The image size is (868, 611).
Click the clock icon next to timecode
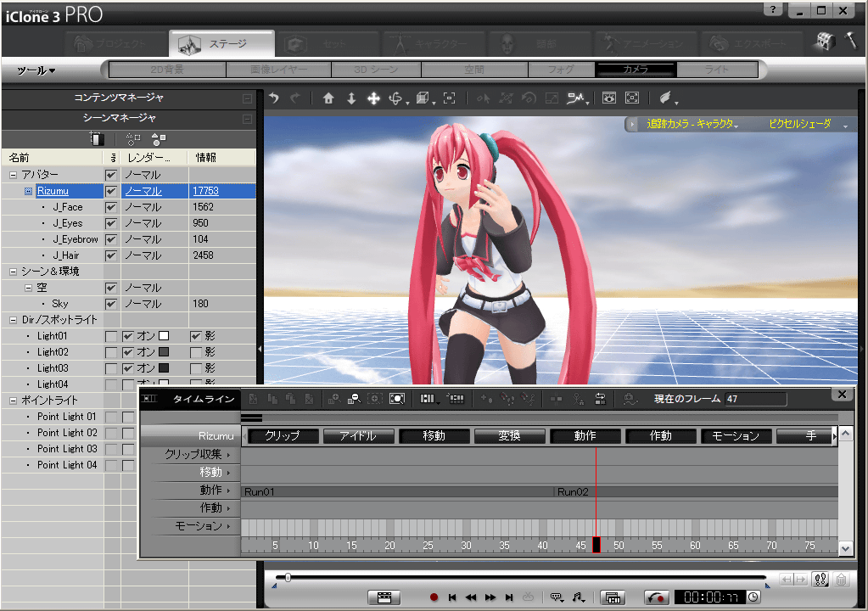[753, 597]
